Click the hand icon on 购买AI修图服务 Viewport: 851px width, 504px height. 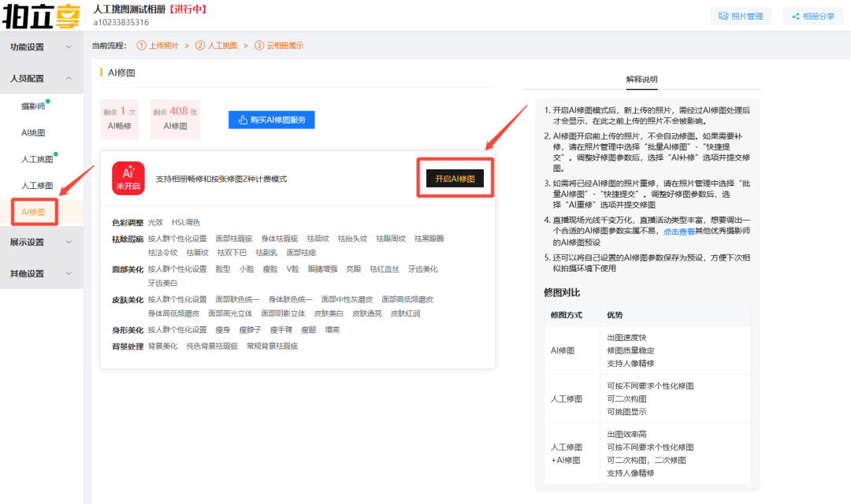pyautogui.click(x=242, y=120)
